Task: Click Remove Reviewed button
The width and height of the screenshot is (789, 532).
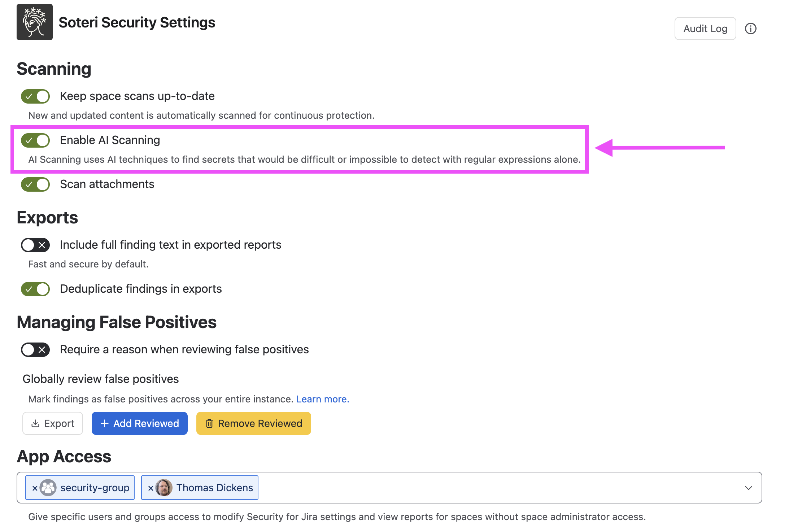Action: coord(254,423)
